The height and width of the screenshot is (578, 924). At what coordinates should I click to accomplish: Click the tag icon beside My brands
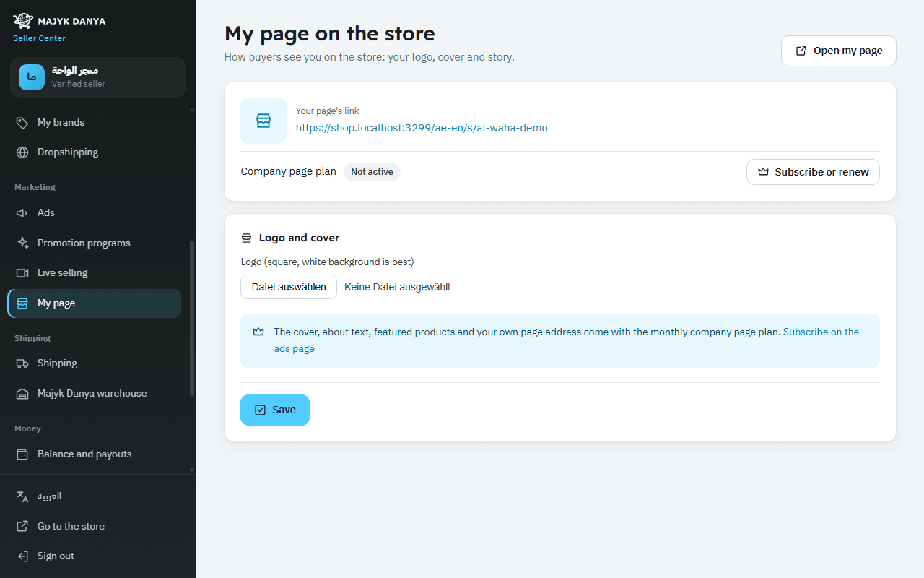pos(22,123)
